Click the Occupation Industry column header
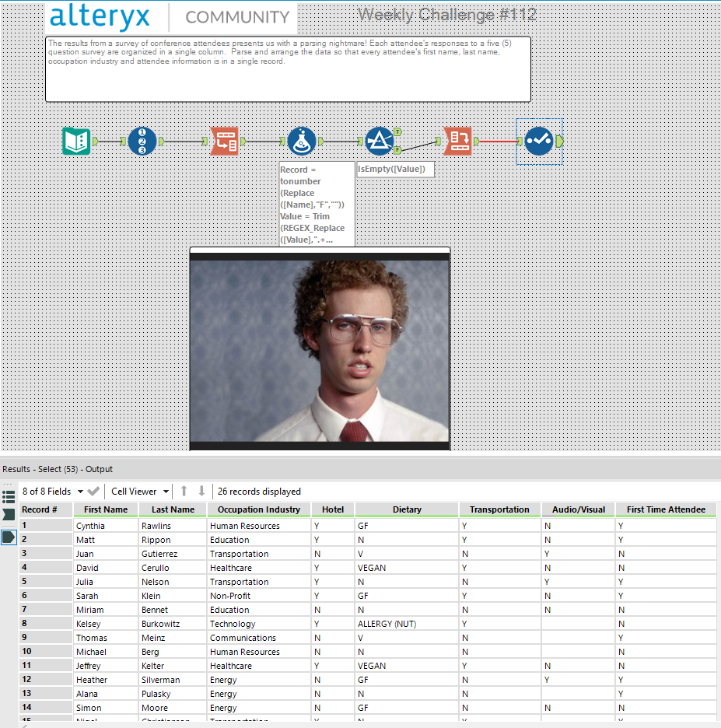The image size is (721, 728). [258, 509]
